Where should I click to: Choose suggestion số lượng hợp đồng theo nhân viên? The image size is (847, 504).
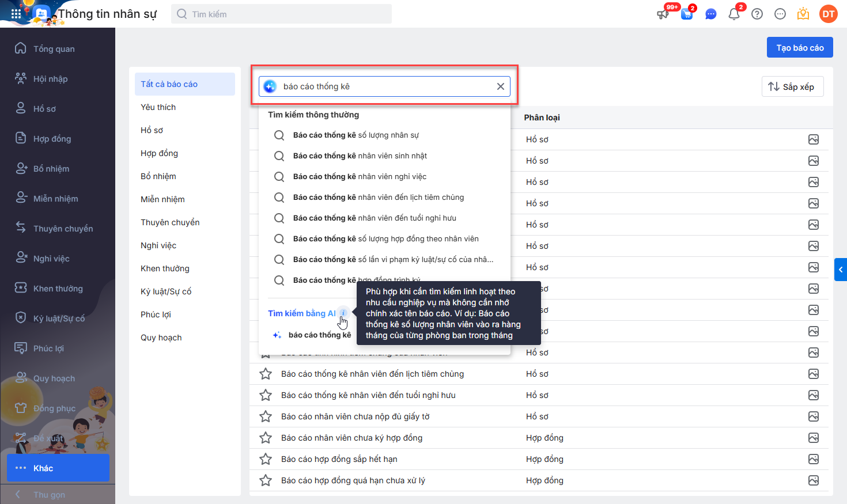384,238
